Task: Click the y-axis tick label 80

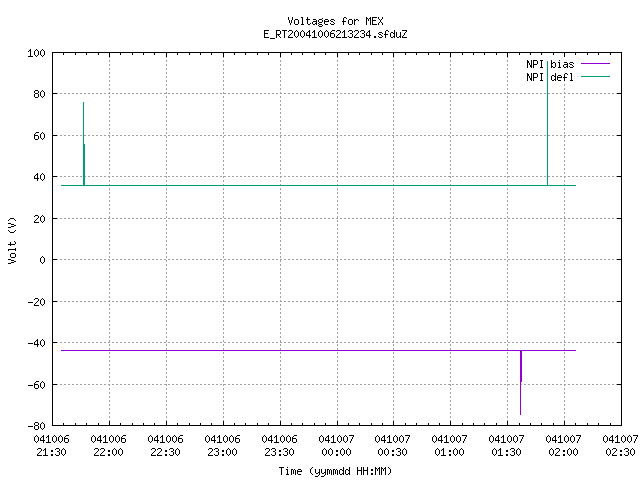Action: coord(39,94)
